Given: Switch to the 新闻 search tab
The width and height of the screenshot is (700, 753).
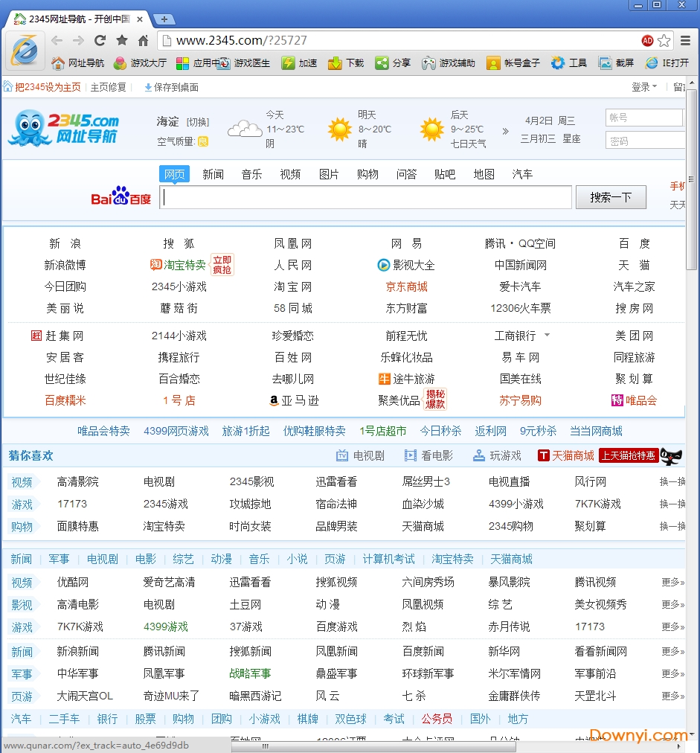Looking at the screenshot, I should pos(213,174).
